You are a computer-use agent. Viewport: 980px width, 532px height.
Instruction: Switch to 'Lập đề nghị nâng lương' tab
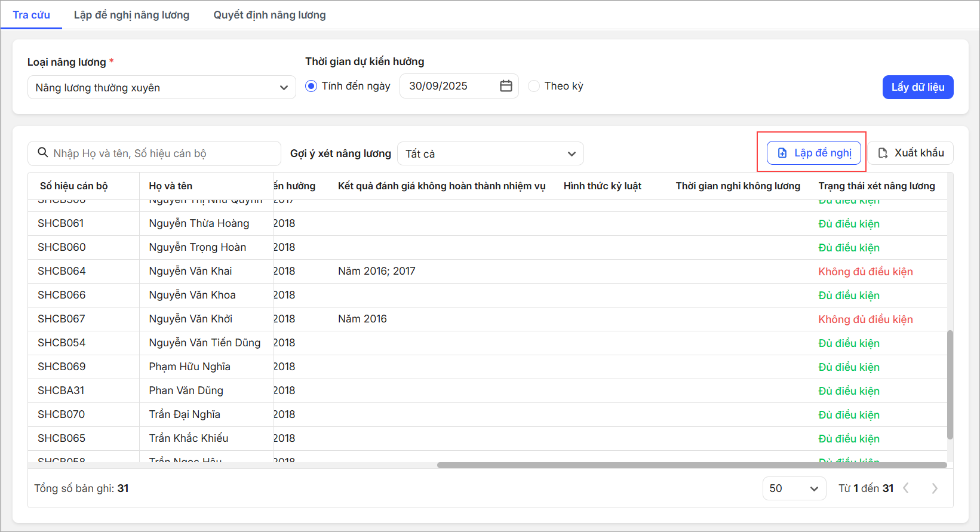pos(131,15)
